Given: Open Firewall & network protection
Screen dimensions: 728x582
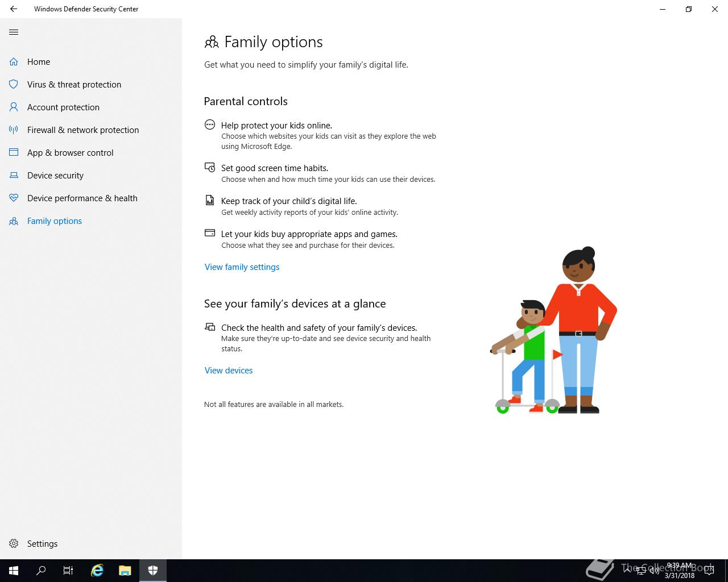Looking at the screenshot, I should (91, 130).
